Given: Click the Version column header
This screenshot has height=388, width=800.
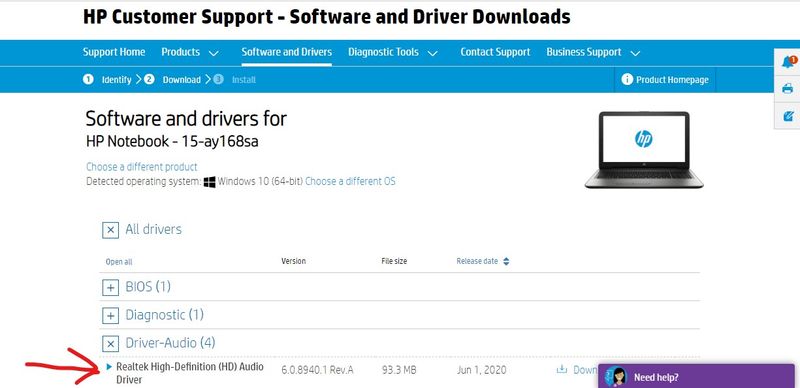Looking at the screenshot, I should point(293,261).
